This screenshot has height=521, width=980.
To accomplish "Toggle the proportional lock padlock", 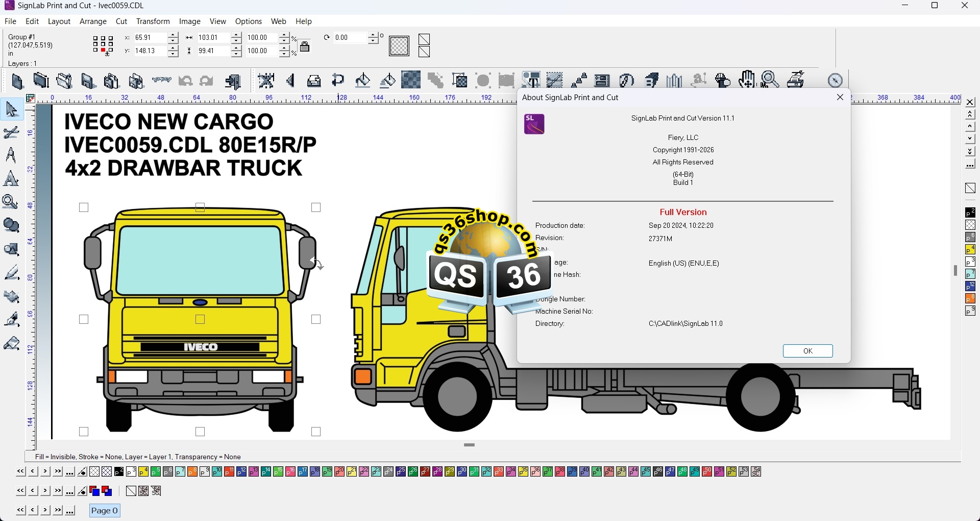I will (305, 47).
